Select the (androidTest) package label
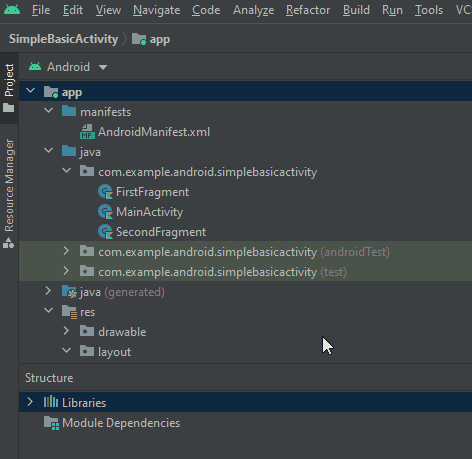Screen dimensions: 472x459 [244, 252]
